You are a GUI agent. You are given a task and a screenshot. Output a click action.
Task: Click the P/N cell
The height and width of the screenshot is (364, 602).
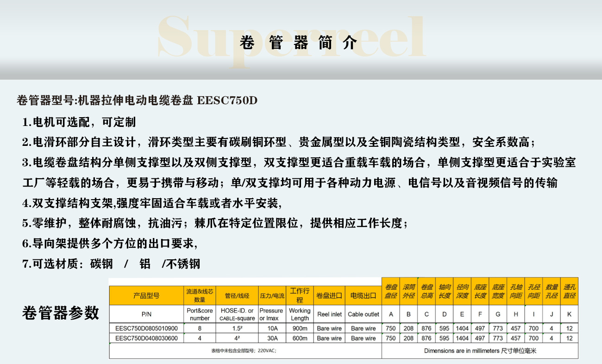(146, 314)
